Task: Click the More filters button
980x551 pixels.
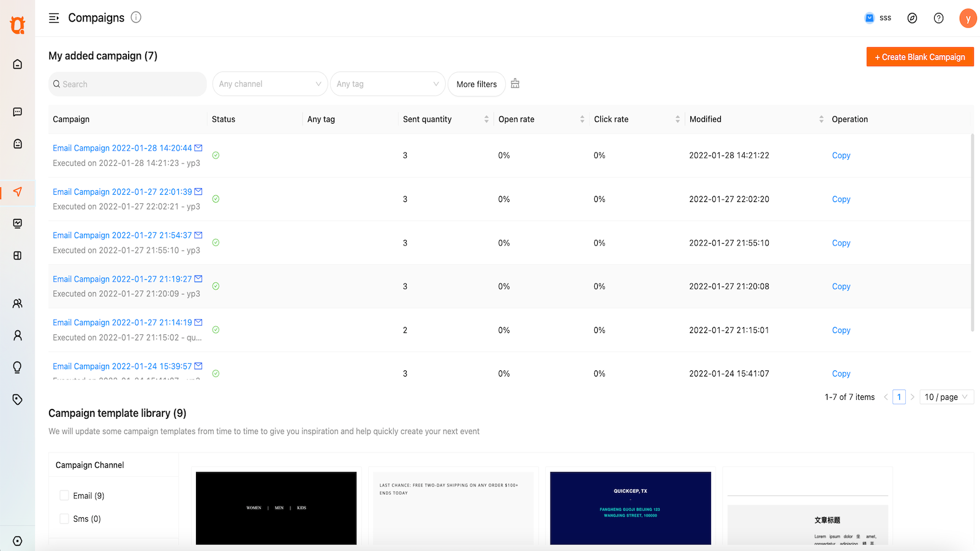Action: 477,84
